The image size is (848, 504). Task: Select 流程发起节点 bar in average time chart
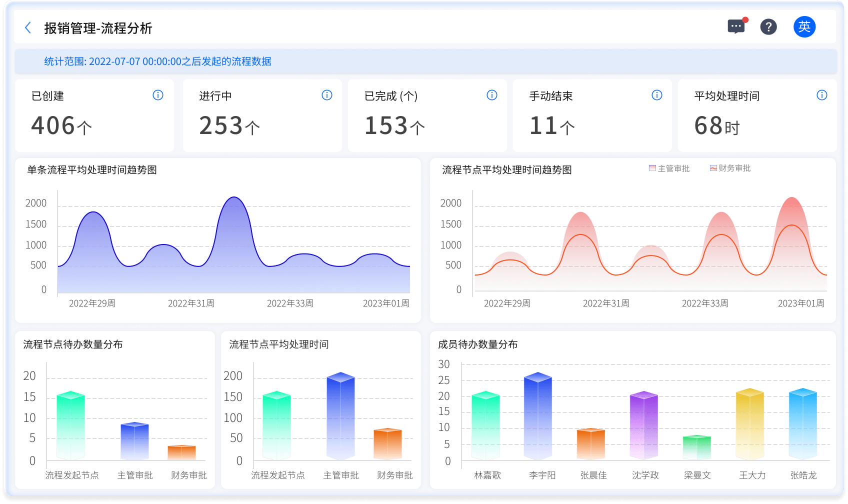click(277, 425)
